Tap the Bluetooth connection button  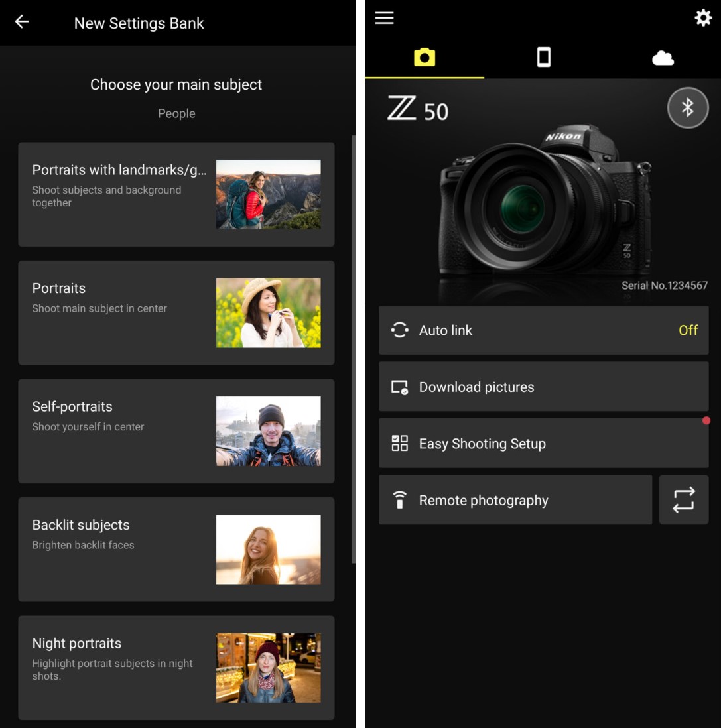pyautogui.click(x=688, y=107)
